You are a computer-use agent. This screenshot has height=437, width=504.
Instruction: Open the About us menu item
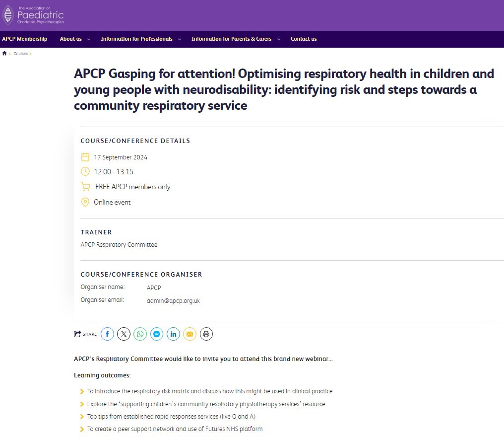71,39
